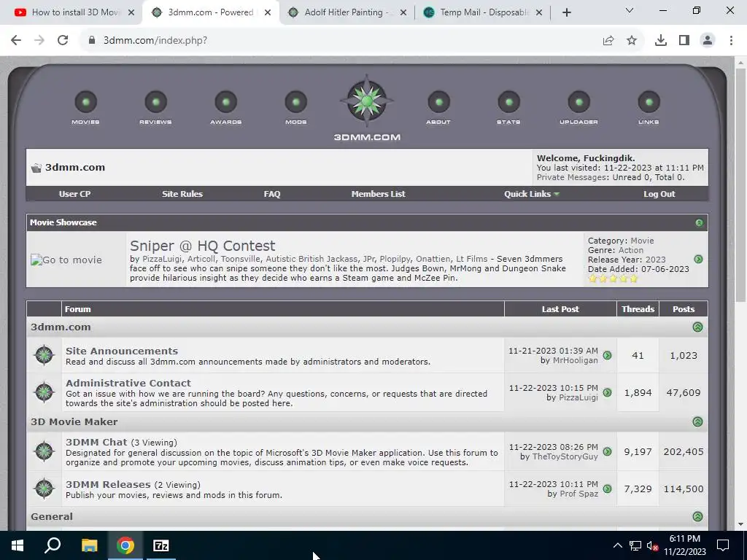Open the 3DMM Releases forum link

coord(108,484)
